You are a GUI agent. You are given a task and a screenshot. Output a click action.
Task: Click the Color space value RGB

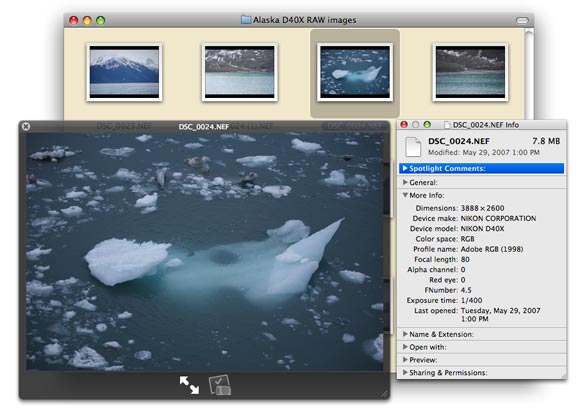[x=468, y=239]
